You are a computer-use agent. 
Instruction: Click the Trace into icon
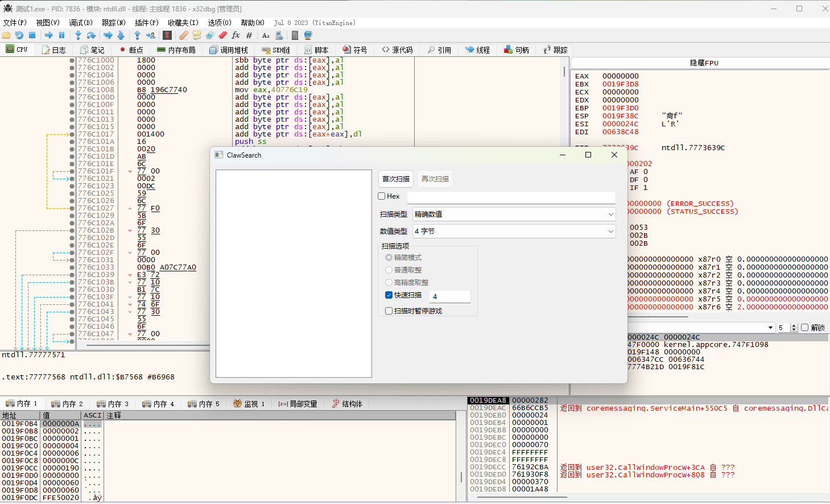click(108, 35)
